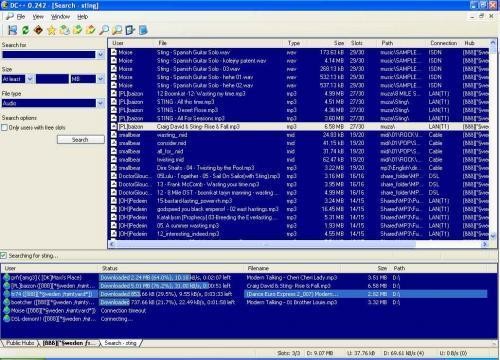Open the View menu
The width and height of the screenshot is (500, 360).
pos(38,17)
